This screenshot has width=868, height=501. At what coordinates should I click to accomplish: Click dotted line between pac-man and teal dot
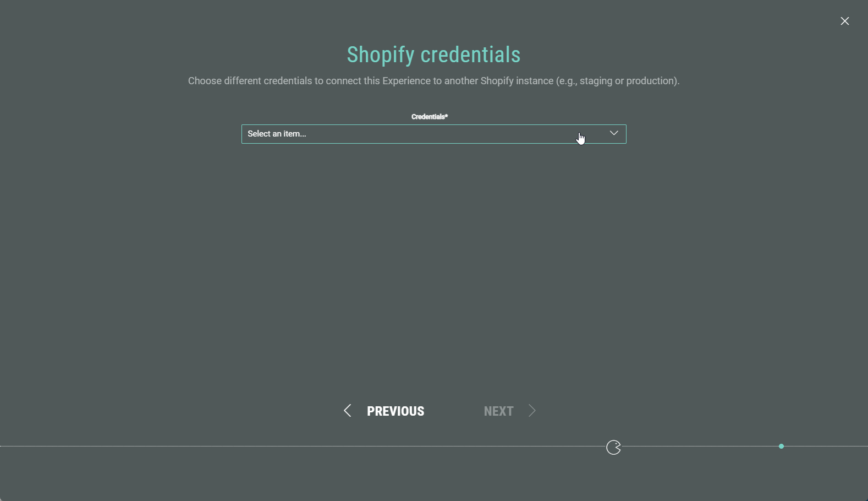pyautogui.click(x=699, y=446)
